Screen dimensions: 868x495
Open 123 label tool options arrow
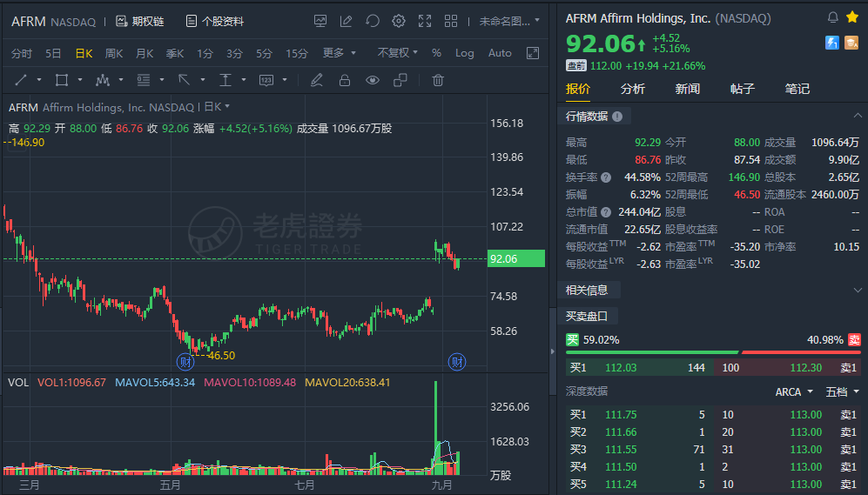click(x=285, y=80)
